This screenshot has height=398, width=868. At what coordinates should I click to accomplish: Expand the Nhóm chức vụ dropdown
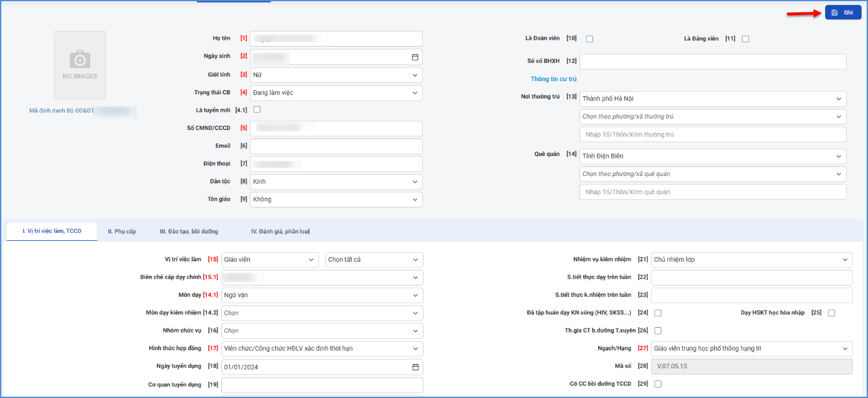(322, 331)
